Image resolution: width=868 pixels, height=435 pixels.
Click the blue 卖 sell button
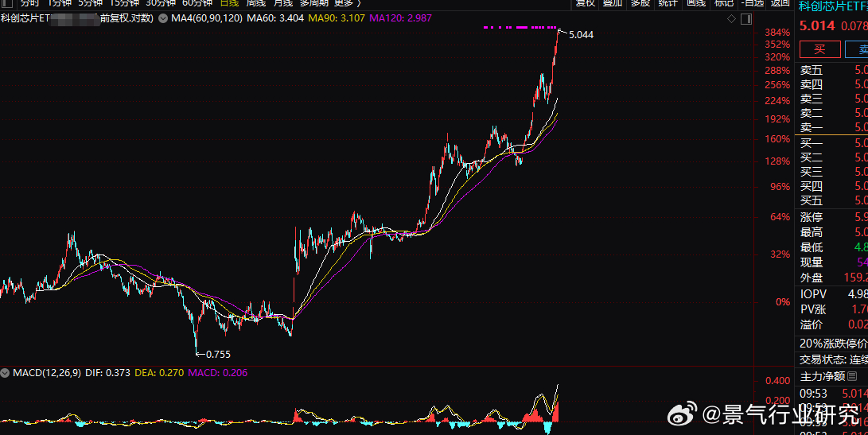(857, 49)
